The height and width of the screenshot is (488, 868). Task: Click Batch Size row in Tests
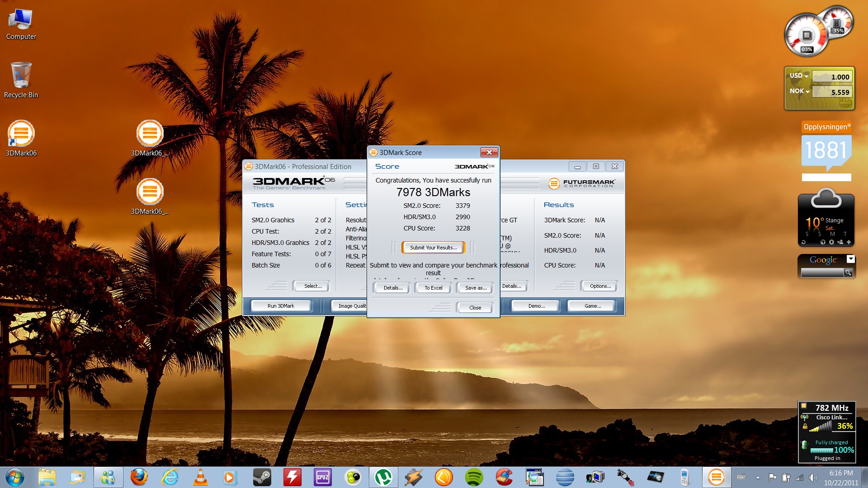(x=291, y=265)
